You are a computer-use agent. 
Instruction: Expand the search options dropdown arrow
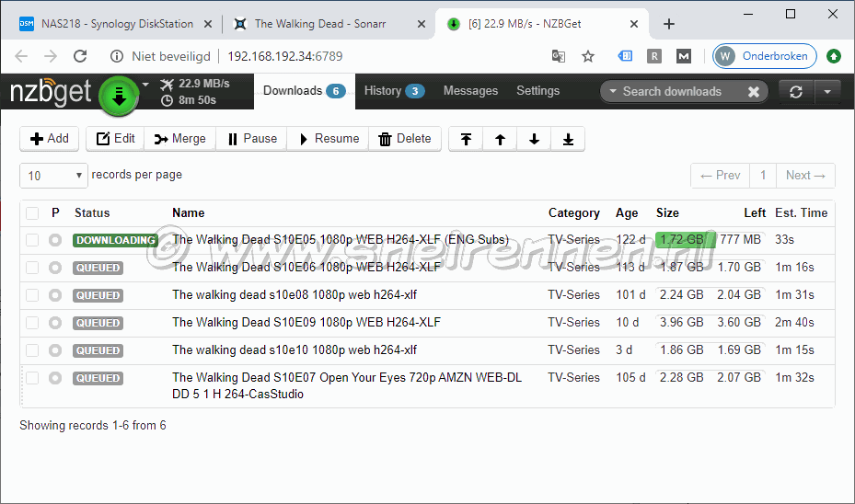(x=613, y=92)
